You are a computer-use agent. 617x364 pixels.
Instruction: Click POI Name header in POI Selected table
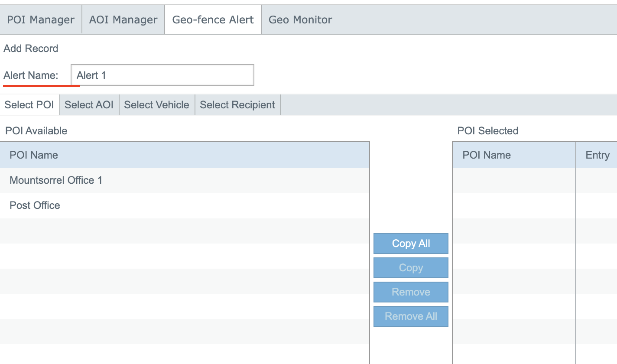[487, 155]
